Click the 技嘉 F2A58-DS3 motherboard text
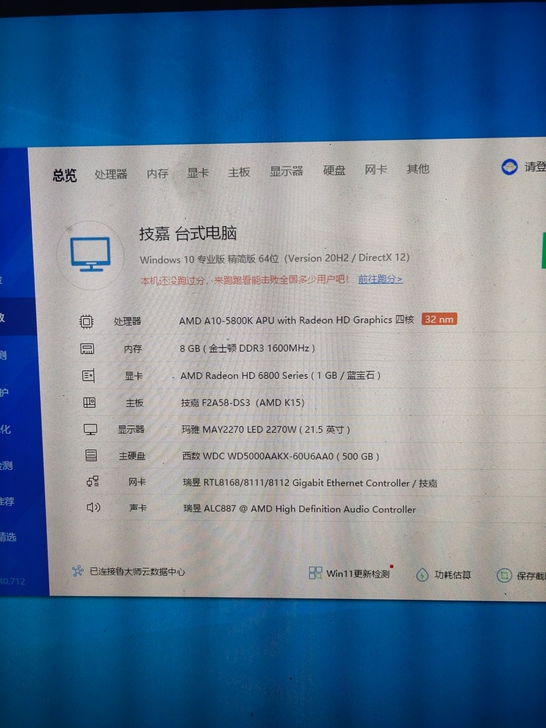This screenshot has width=546, height=728. [x=243, y=403]
